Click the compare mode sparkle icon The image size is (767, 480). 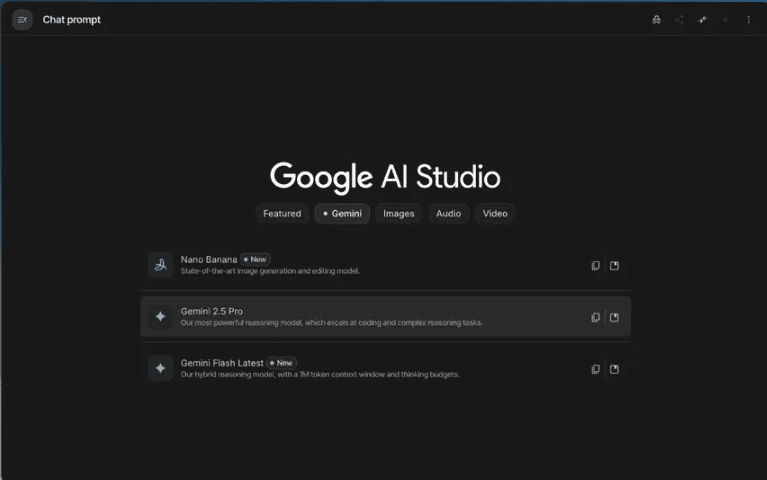702,20
